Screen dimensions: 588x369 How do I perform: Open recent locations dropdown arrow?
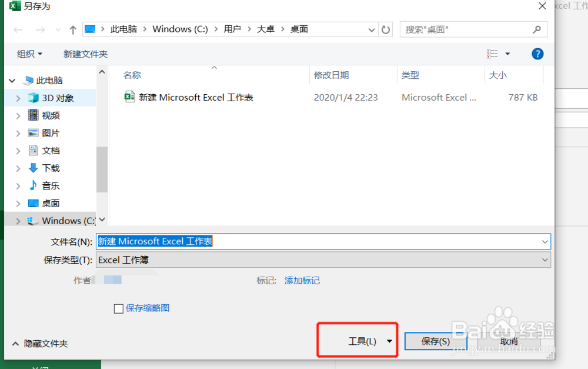pos(58,29)
